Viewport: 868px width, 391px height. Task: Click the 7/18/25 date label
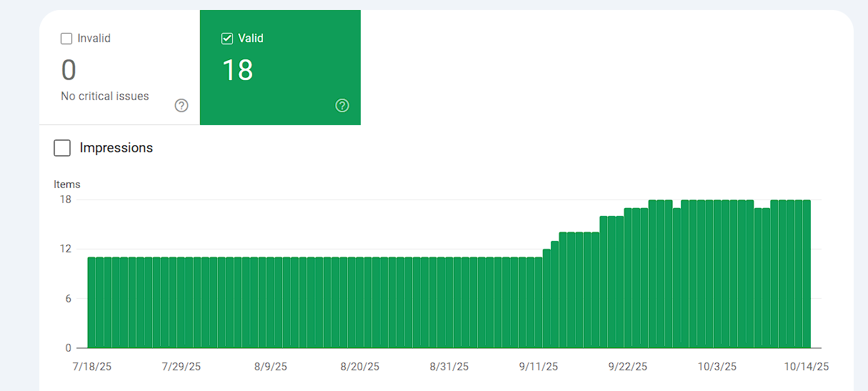coord(92,367)
